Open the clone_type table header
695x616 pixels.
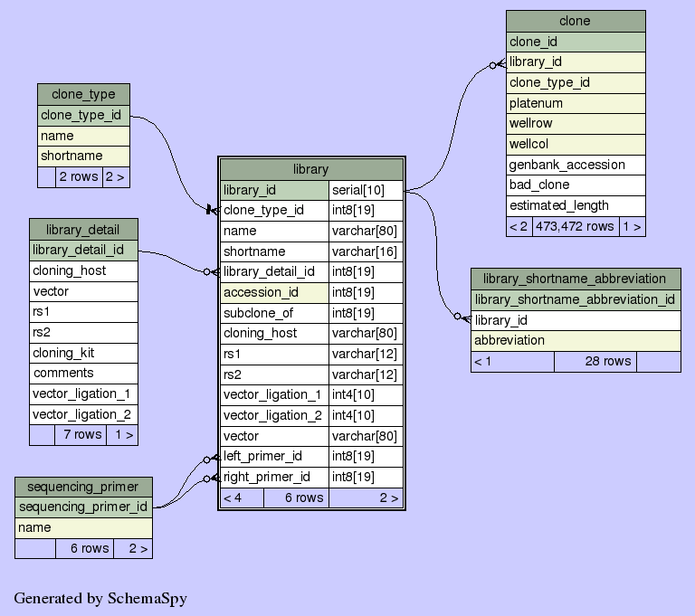point(83,94)
